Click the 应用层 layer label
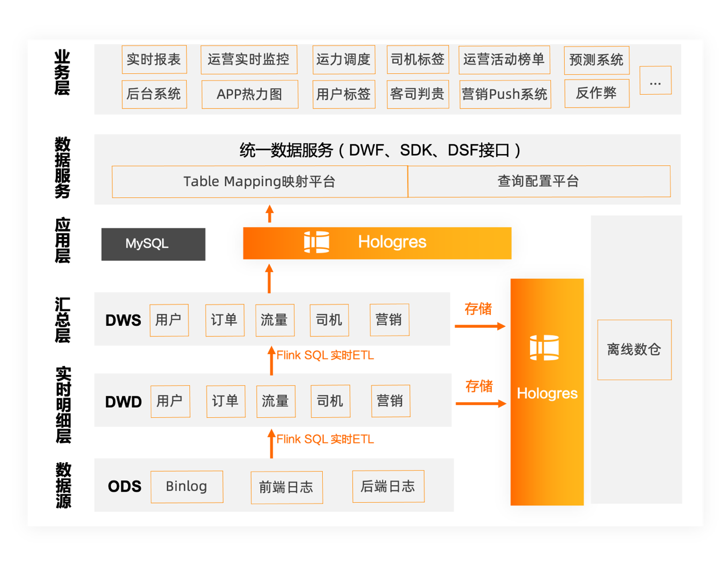 pos(63,240)
